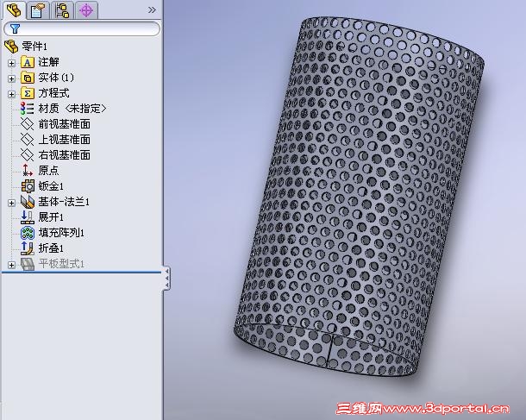Click the 方程式 label
The width and height of the screenshot is (526, 420).
[x=53, y=93]
